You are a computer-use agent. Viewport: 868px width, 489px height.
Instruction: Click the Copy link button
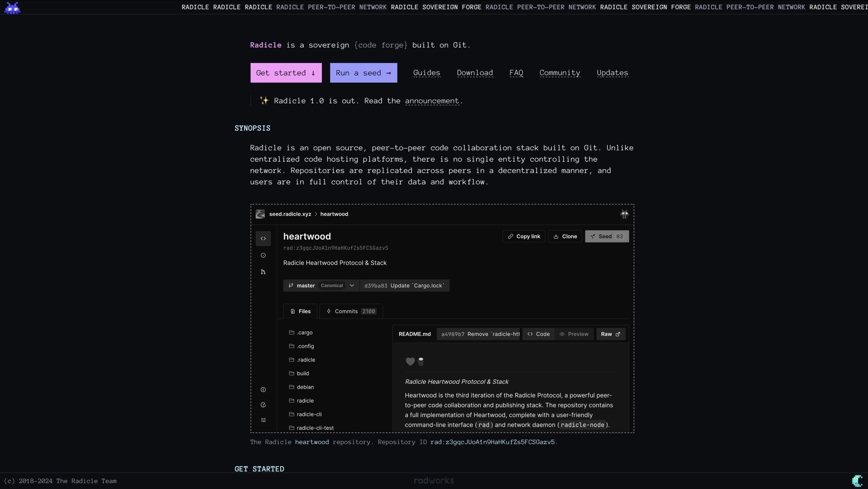pos(524,237)
